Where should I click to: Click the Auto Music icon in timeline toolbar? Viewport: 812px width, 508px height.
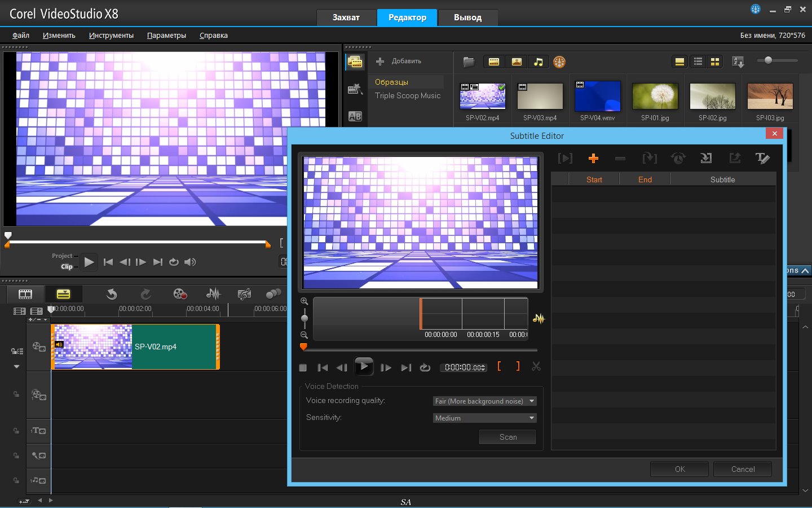coord(244,294)
